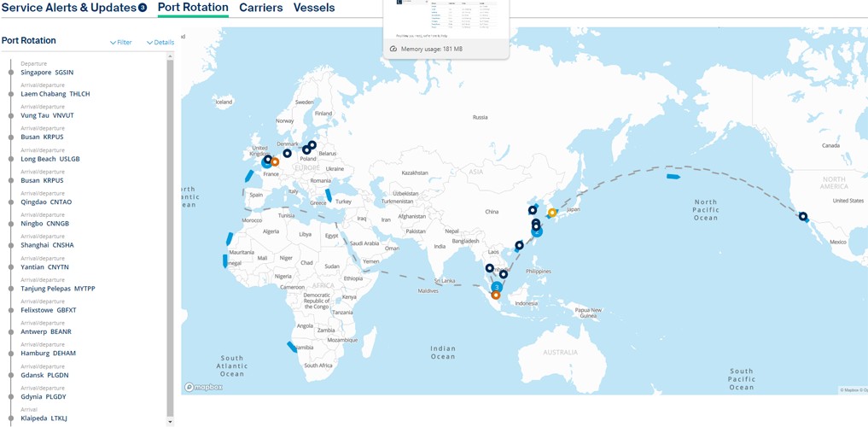This screenshot has width=868, height=427.
Task: Click the vessel icon off Senegal coast
Action: click(224, 260)
